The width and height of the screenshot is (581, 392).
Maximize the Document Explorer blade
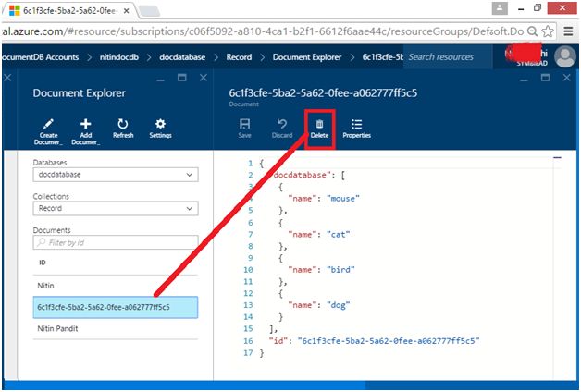(x=182, y=78)
